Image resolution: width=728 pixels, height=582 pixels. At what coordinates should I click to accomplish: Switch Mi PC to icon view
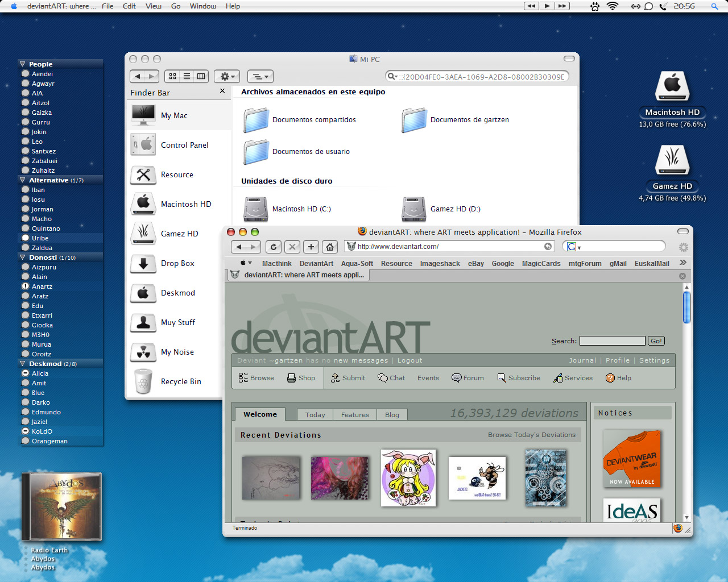[x=172, y=76]
